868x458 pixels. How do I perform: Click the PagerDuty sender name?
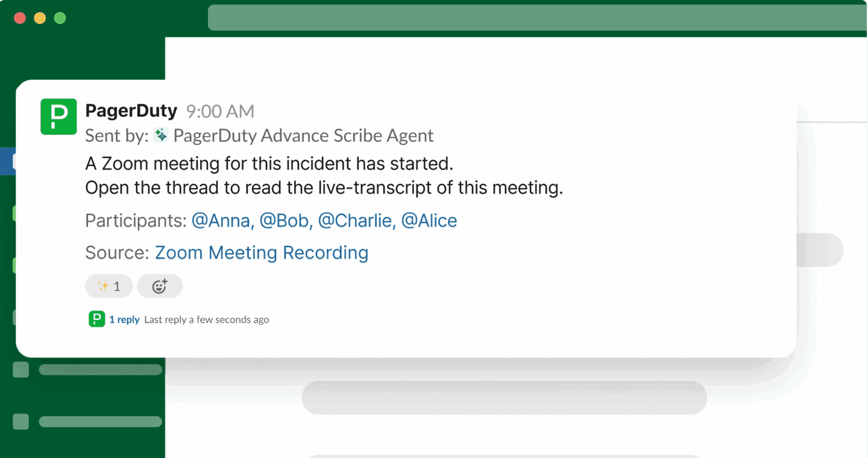pos(131,110)
